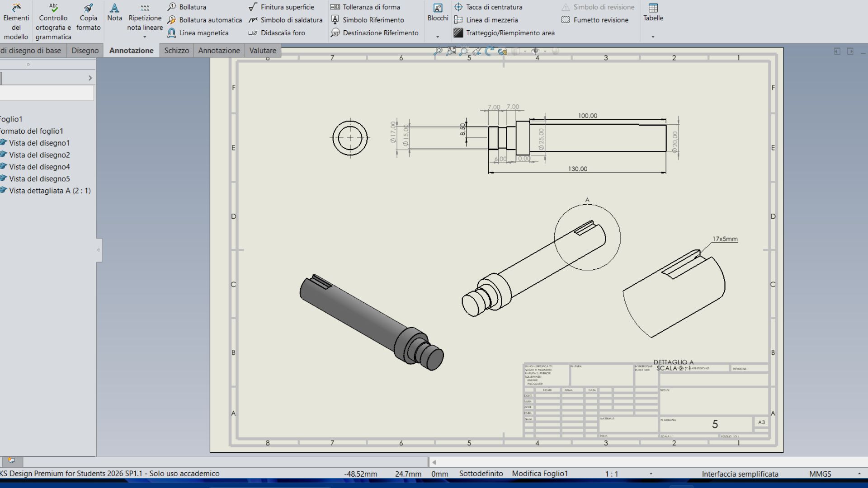868x488 pixels.
Task: Collapse the left panel via edge handle
Action: pos(99,250)
